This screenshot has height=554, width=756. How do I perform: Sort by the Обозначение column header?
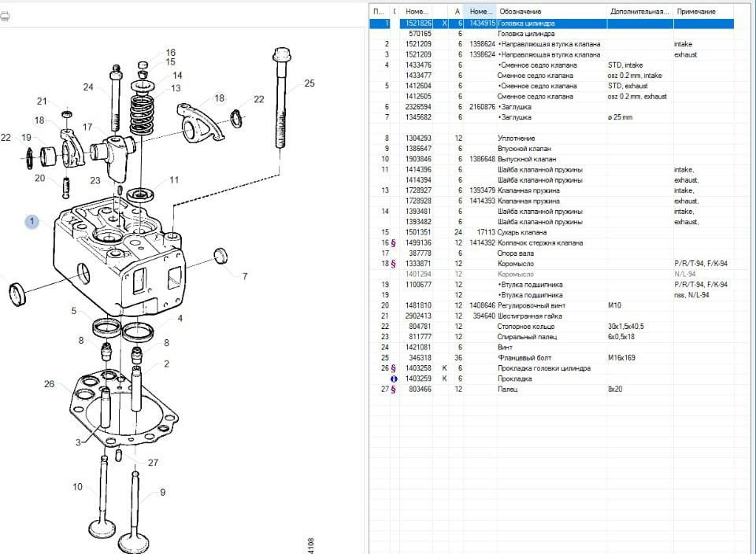pyautogui.click(x=520, y=12)
